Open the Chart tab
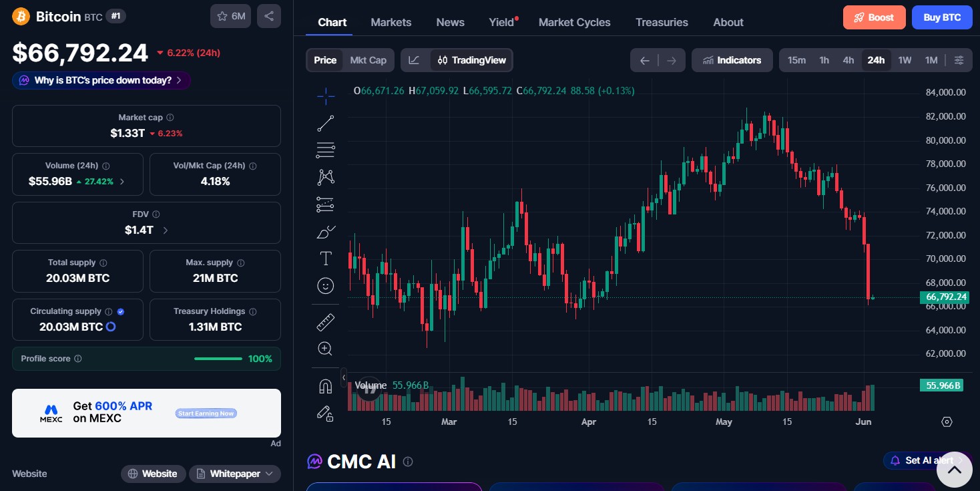The image size is (980, 491). [332, 22]
